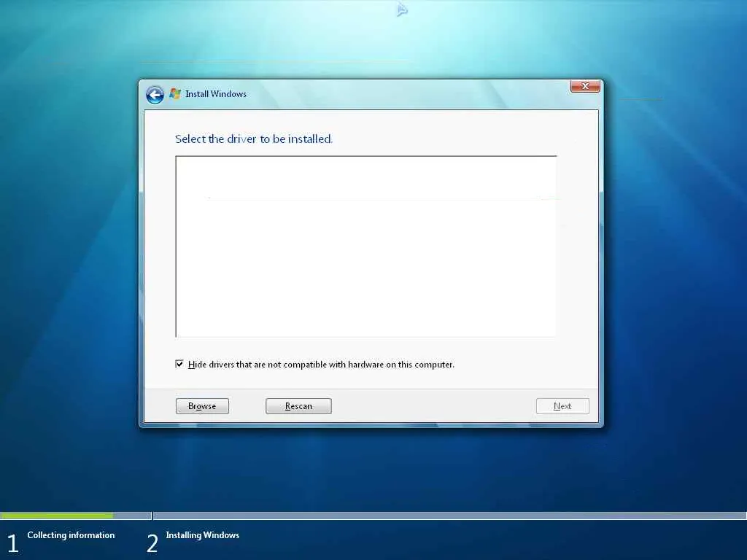
Task: Click the Windows flag icon in title bar
Action: click(x=175, y=94)
